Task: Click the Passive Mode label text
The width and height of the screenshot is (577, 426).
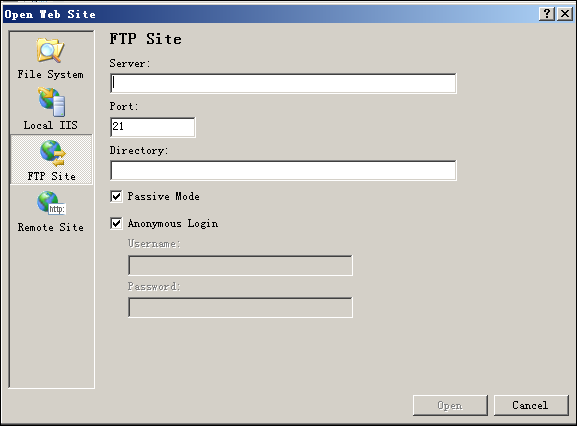Action: [x=163, y=196]
